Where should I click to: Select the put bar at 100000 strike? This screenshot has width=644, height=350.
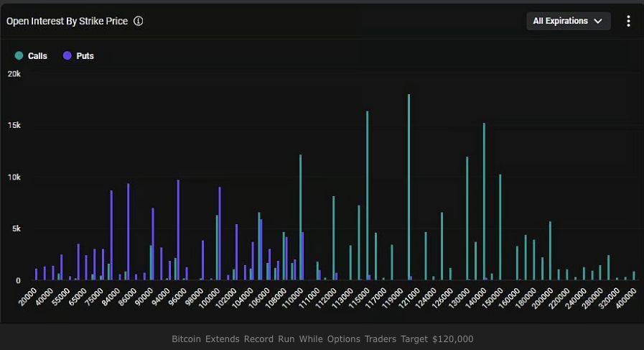point(220,233)
